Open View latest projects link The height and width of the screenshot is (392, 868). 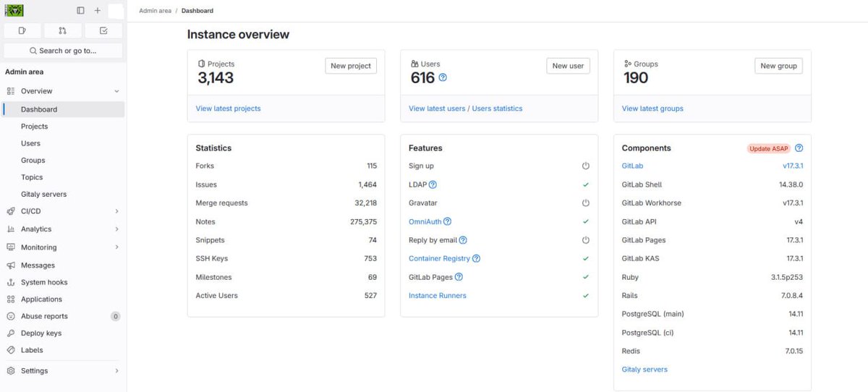click(x=228, y=108)
